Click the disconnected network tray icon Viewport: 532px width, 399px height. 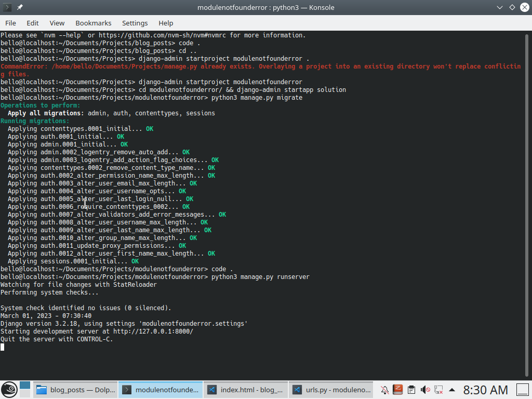[438, 390]
